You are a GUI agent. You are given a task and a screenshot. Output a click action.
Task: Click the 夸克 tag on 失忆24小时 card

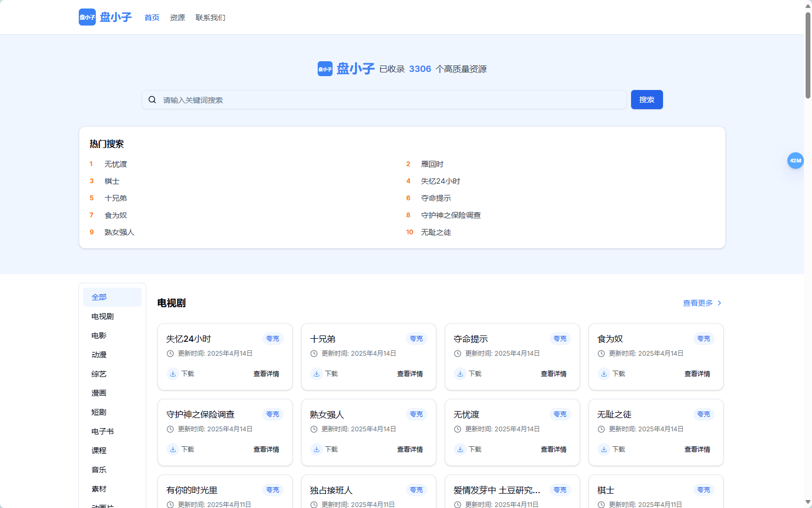coord(273,339)
